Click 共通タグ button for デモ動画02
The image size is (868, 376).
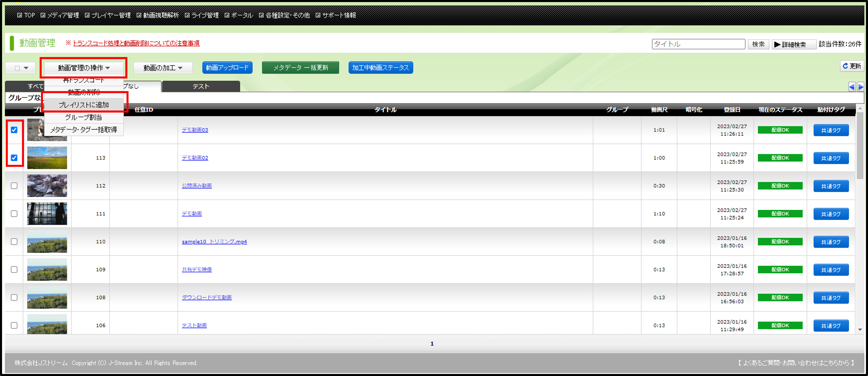831,158
